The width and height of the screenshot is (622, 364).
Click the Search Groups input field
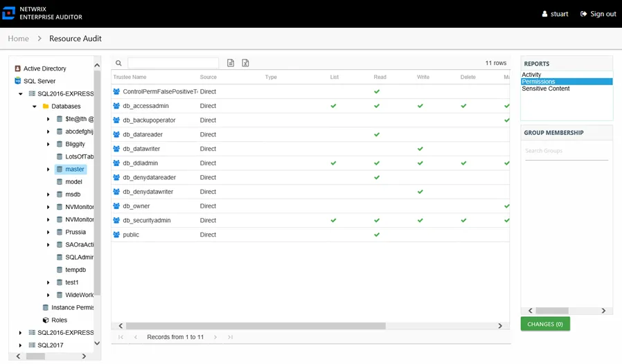(x=567, y=151)
